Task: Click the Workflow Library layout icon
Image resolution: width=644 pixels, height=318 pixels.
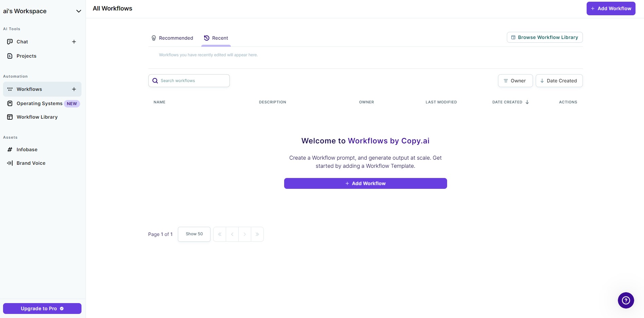Action: click(x=10, y=117)
